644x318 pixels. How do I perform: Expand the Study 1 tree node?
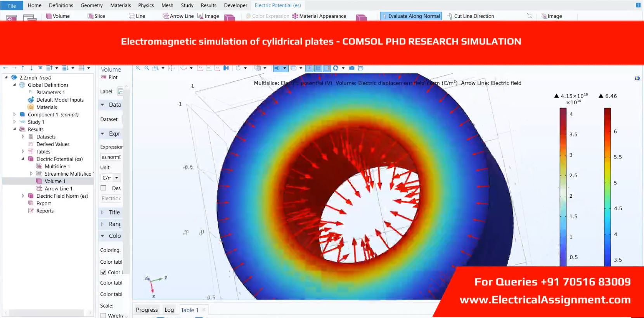(x=15, y=122)
